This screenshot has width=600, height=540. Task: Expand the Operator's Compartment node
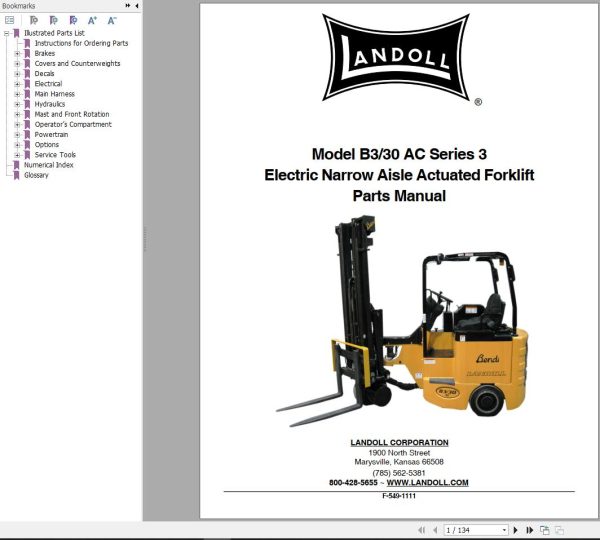pyautogui.click(x=17, y=124)
